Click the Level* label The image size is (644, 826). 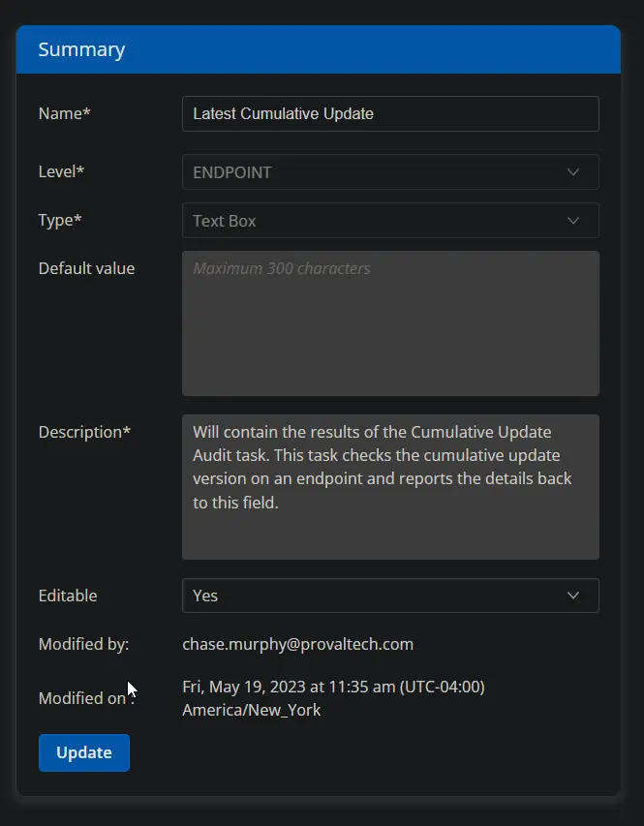[61, 171]
